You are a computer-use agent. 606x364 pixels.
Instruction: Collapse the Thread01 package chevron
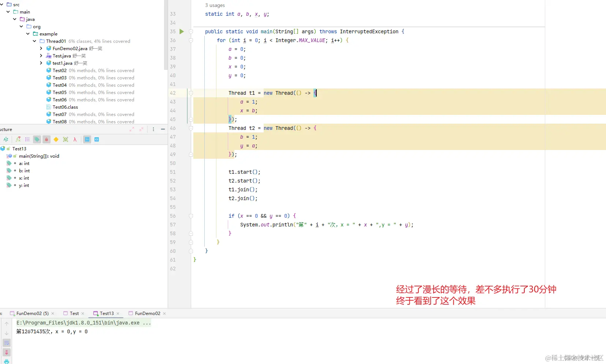[34, 41]
